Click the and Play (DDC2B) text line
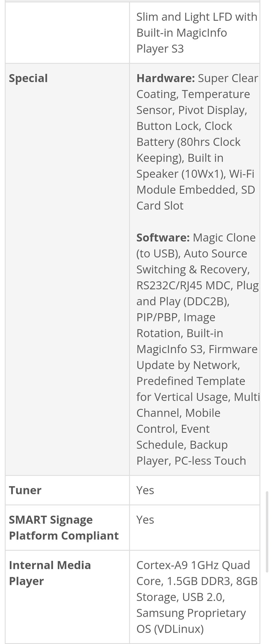The height and width of the screenshot is (644, 276). click(183, 301)
